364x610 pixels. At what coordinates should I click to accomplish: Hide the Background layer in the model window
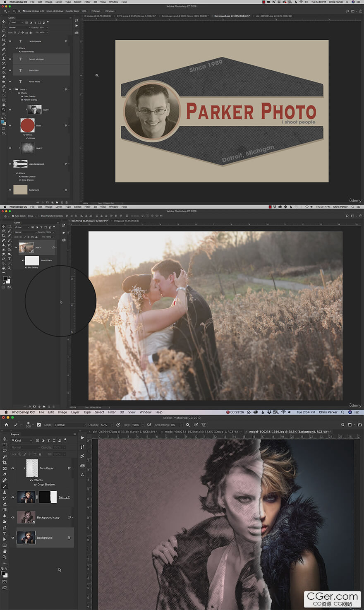point(13,538)
